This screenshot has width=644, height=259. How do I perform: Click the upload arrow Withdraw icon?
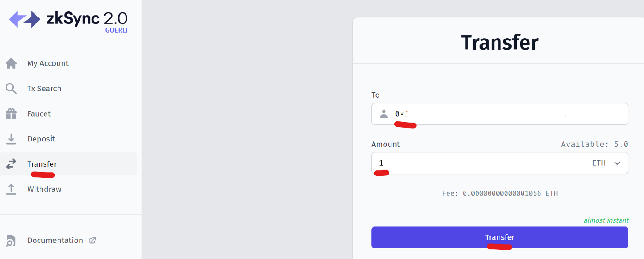point(11,189)
